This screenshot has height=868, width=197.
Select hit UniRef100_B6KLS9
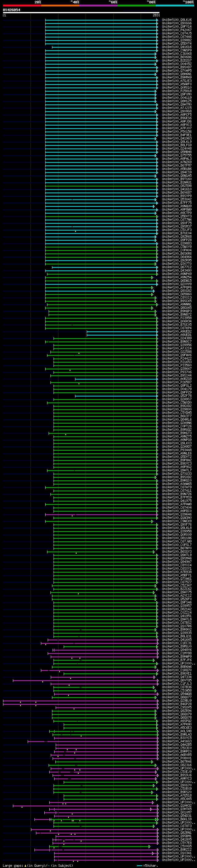point(177,819)
